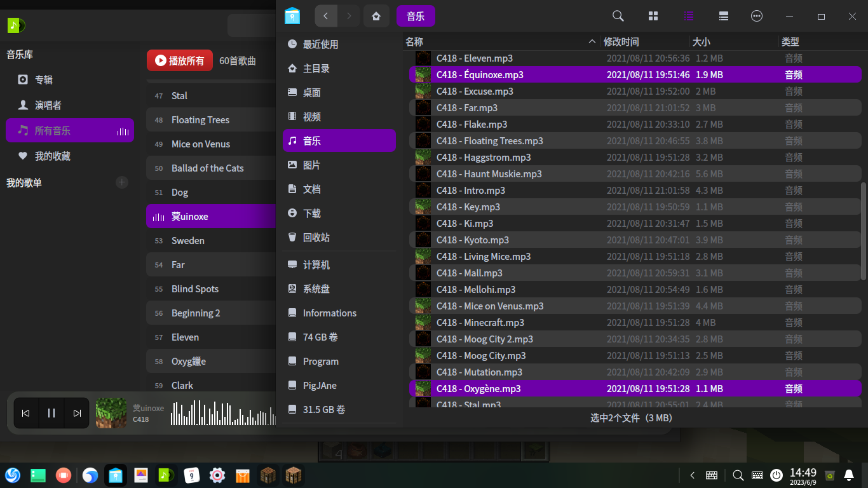Open Pictures folder in sidebar
Screen dimensions: 868x488
[339, 165]
